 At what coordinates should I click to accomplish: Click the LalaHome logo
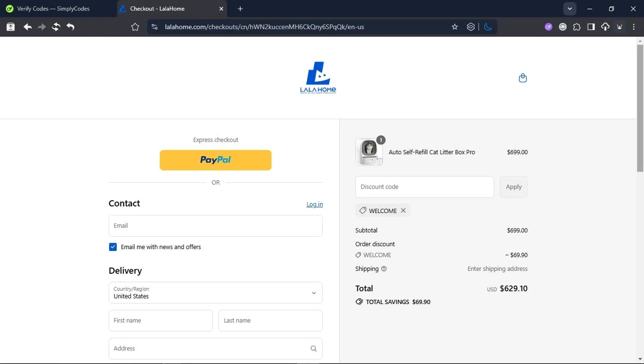318,78
